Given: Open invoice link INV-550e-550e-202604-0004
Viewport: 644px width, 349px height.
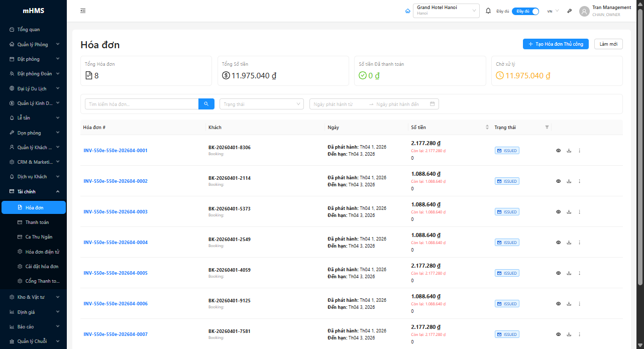Looking at the screenshot, I should [116, 243].
